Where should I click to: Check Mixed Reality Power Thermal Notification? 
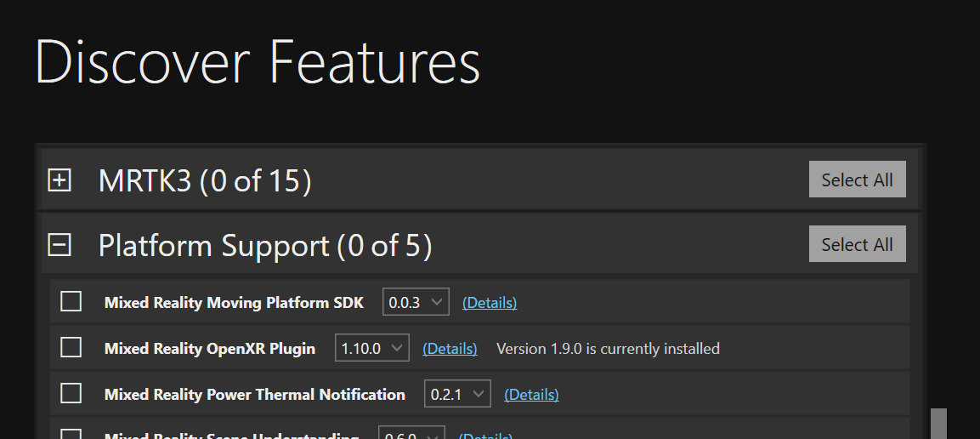[71, 393]
